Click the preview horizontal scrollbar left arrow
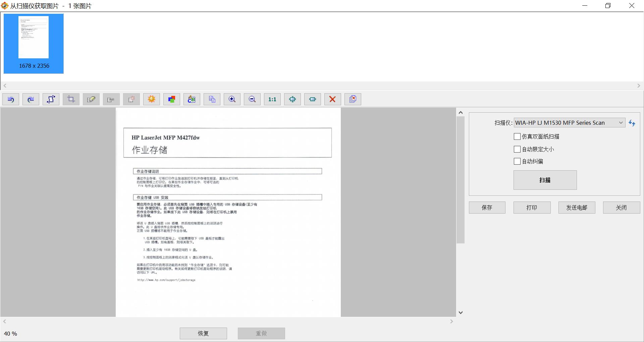The image size is (644, 342). tap(4, 321)
